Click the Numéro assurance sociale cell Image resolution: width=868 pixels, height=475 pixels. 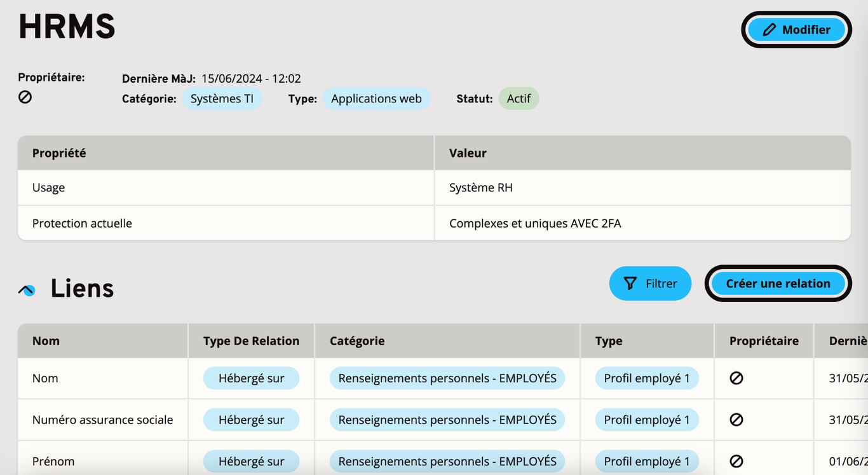[x=102, y=420]
